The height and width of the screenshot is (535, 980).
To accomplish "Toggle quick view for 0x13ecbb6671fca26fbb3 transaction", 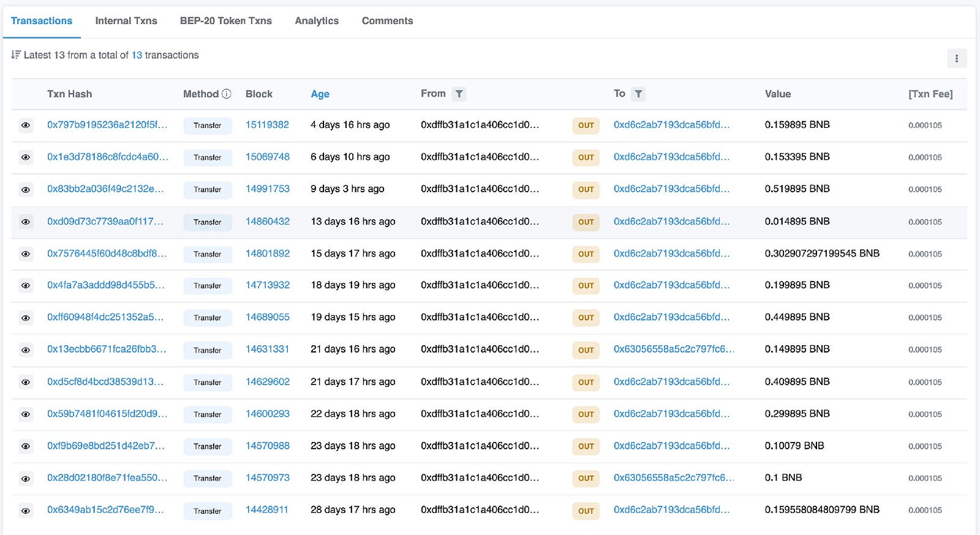I will (26, 350).
